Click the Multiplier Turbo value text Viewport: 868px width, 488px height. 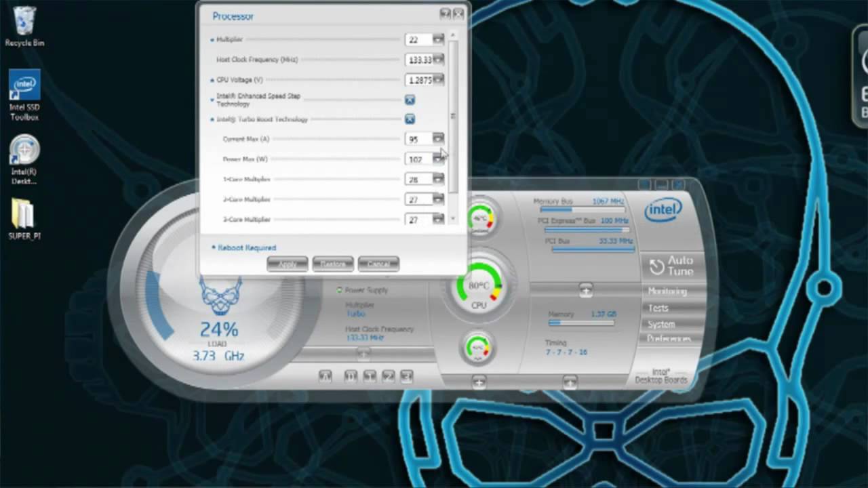(x=355, y=314)
